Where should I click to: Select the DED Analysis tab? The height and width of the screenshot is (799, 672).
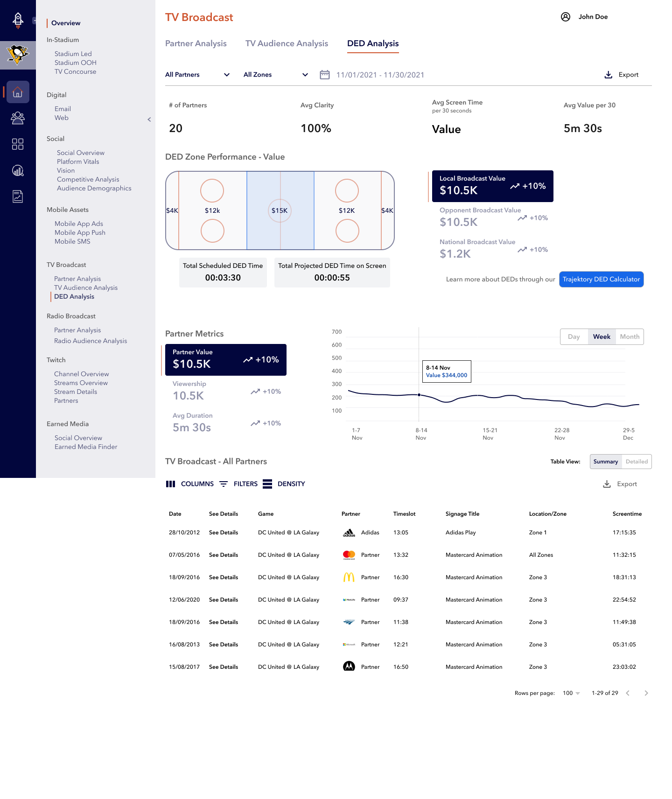click(x=373, y=43)
